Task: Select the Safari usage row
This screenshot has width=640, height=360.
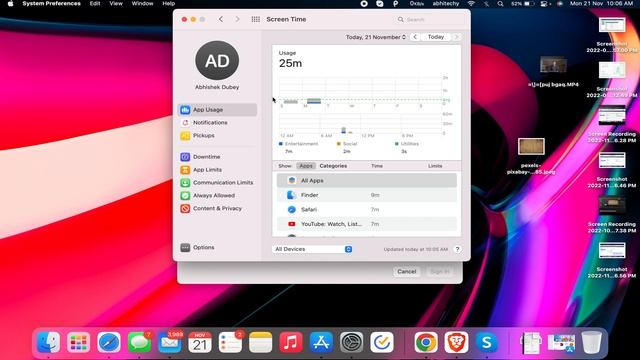Action: (367, 209)
